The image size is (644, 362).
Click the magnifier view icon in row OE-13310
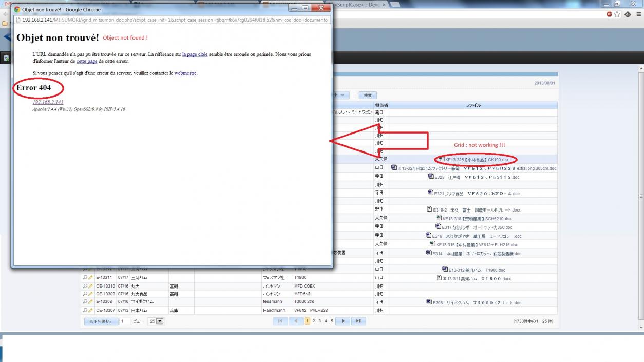(85, 287)
